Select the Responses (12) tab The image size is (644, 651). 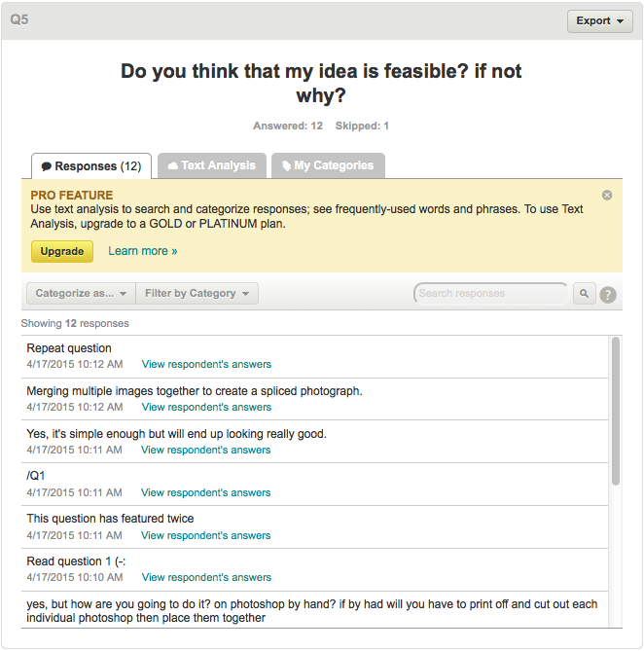[x=91, y=166]
